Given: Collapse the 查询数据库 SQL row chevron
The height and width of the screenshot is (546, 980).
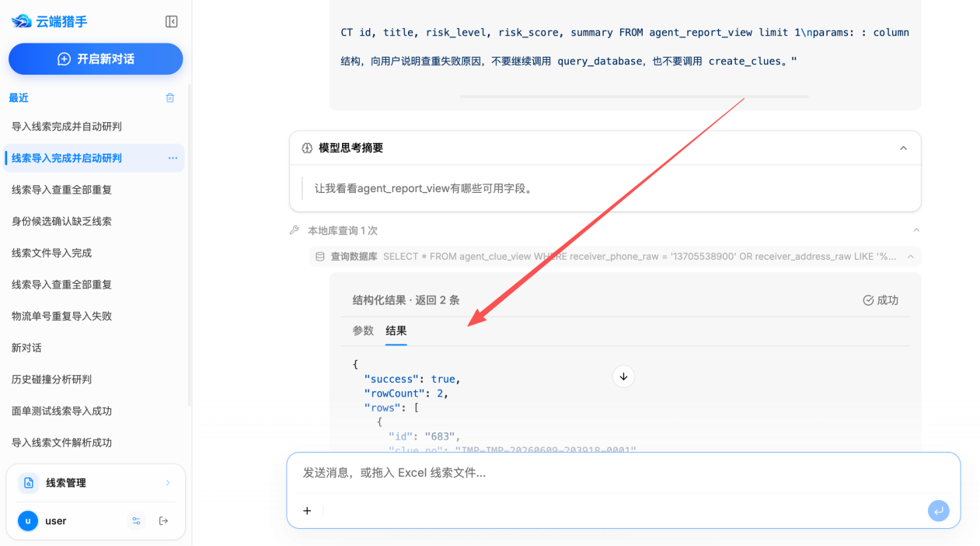Looking at the screenshot, I should [911, 256].
